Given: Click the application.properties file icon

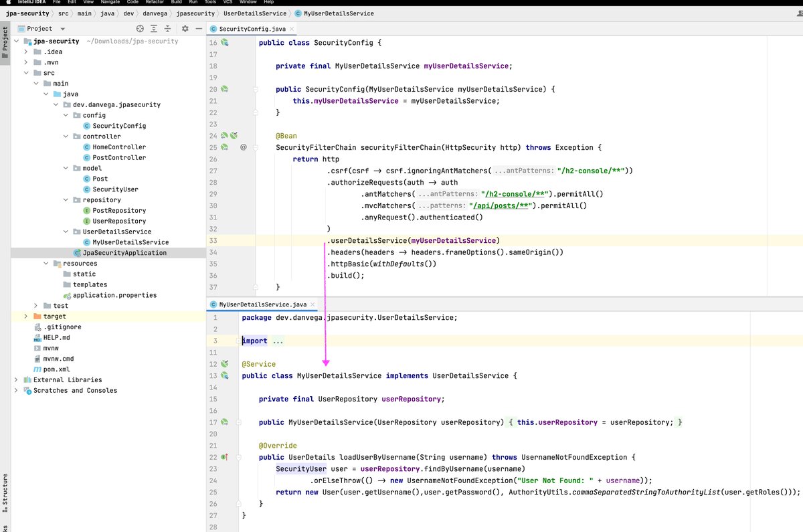Looking at the screenshot, I should click(67, 295).
